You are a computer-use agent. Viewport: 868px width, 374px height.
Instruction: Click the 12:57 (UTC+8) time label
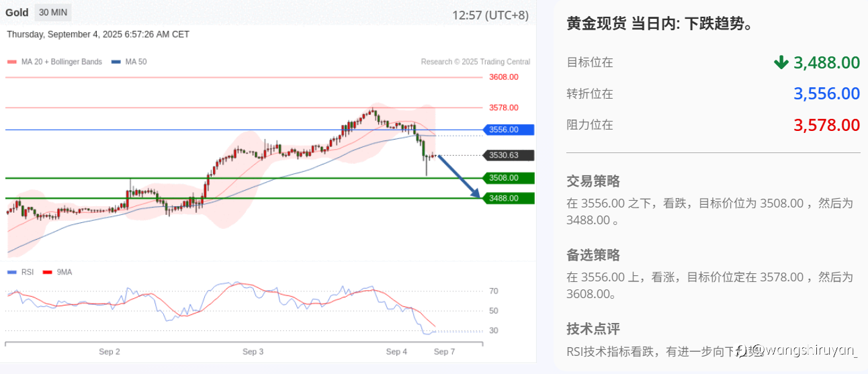[x=490, y=15]
